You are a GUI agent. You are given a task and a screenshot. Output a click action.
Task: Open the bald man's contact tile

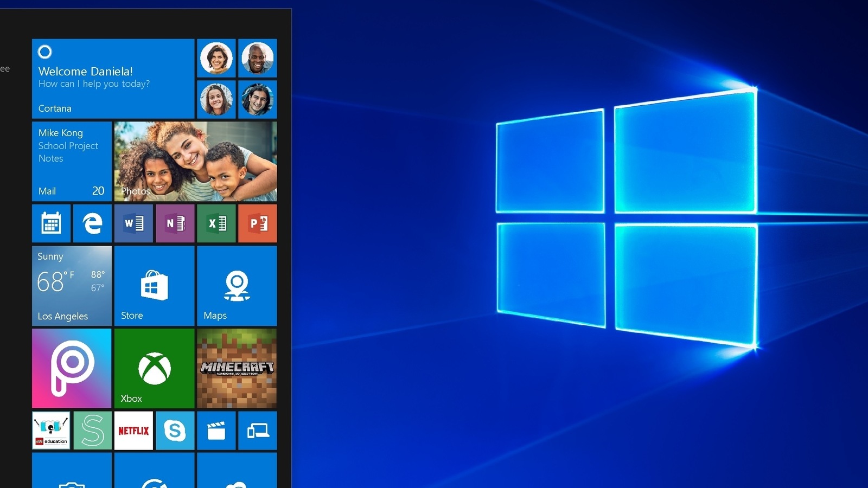258,58
